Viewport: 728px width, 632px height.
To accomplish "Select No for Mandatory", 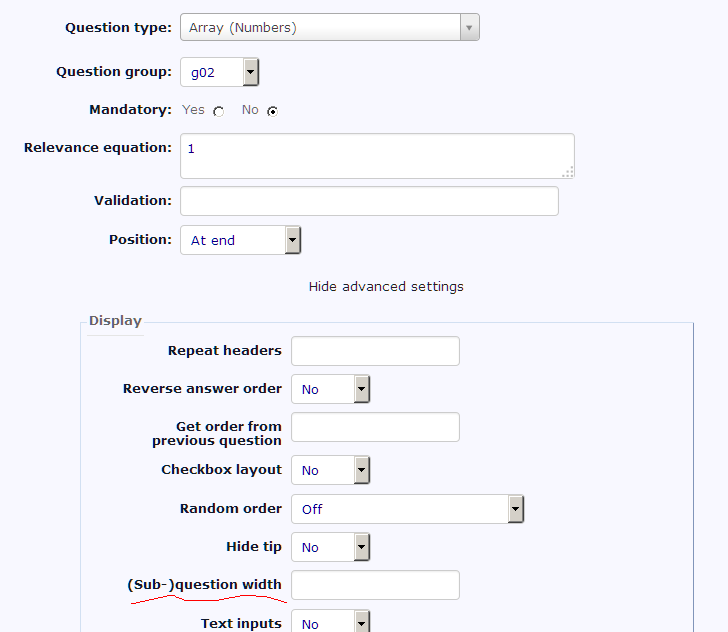I will click(x=272, y=111).
